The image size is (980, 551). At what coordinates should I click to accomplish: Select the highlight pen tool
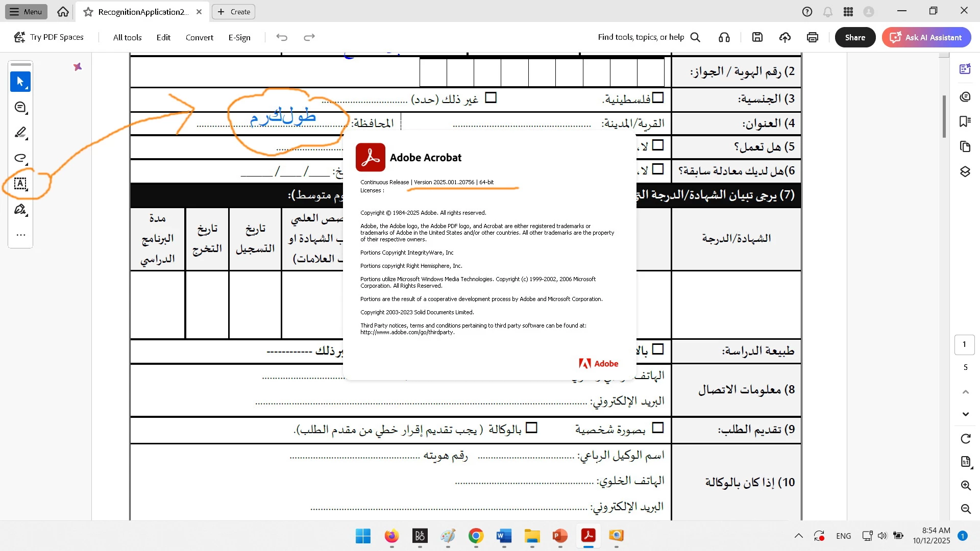[x=20, y=133]
